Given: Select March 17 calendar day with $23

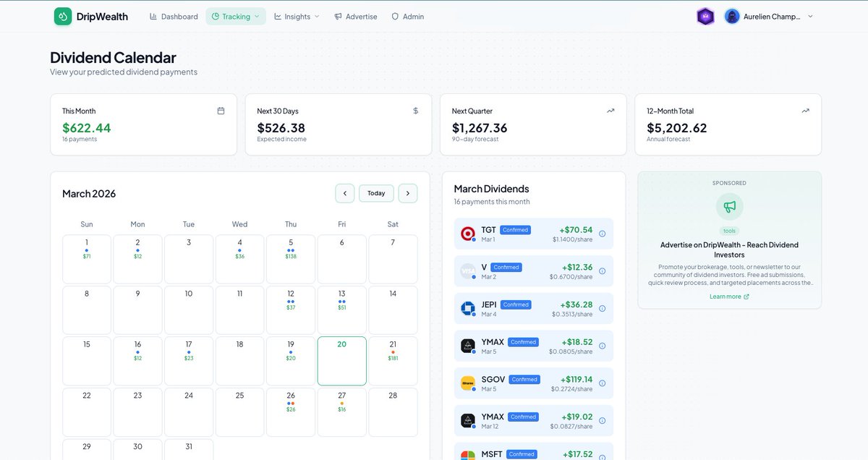Looking at the screenshot, I should coord(189,361).
